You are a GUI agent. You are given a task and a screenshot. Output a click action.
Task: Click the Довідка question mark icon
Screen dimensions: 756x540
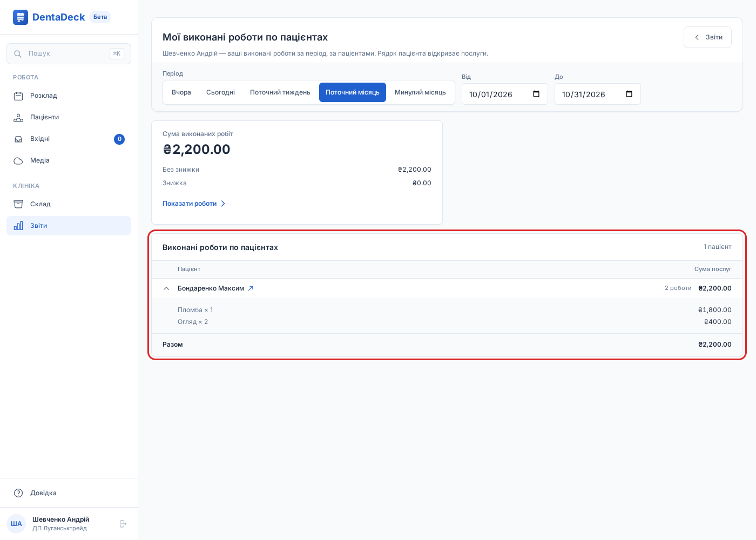[18, 493]
